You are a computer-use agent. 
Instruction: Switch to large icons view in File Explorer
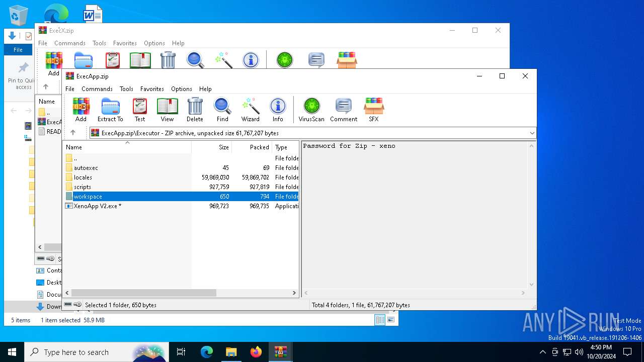[x=391, y=320]
